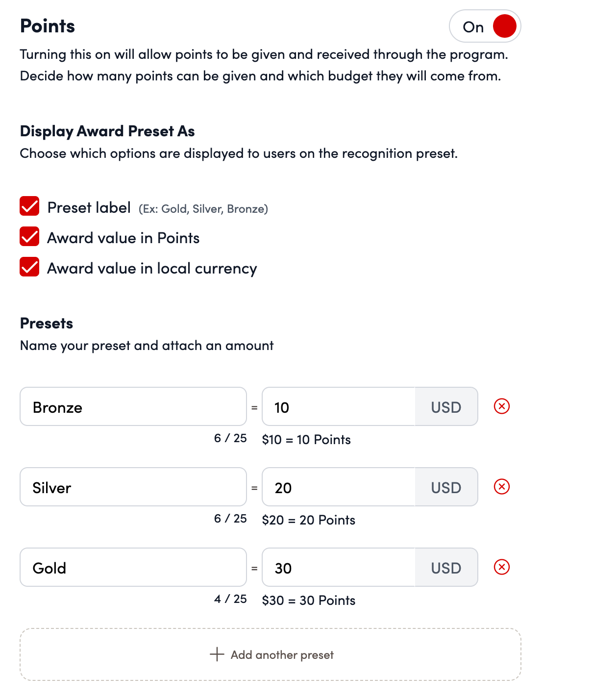Turn off the Points toggle

[485, 26]
